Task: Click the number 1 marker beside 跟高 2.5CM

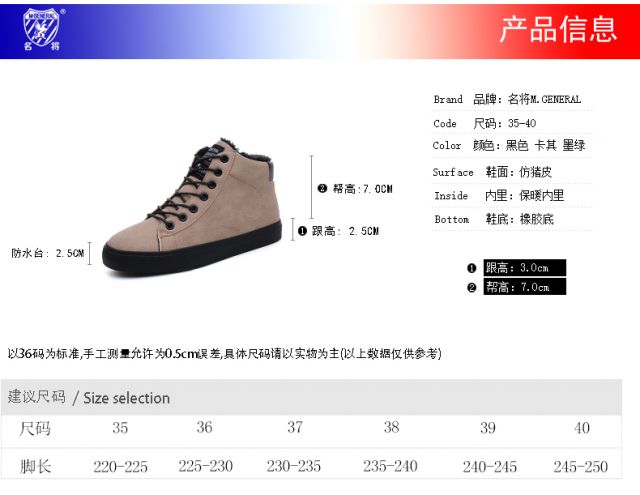Action: pos(302,231)
